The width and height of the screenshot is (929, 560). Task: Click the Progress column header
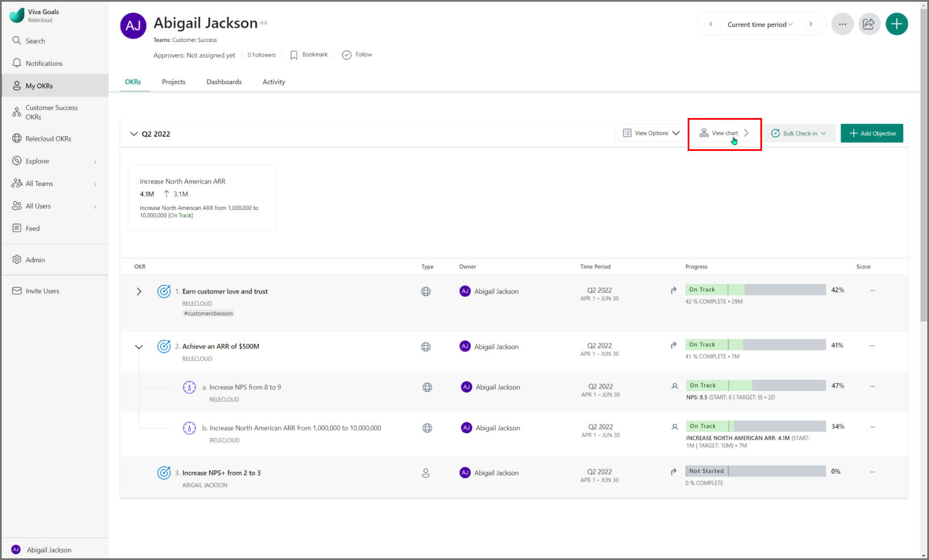tap(696, 267)
